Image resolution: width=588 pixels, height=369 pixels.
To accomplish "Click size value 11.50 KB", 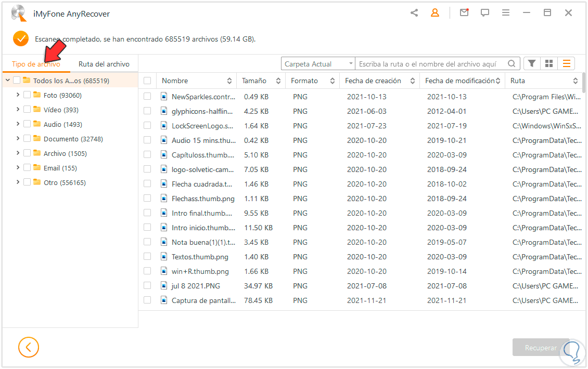I will pyautogui.click(x=259, y=228).
